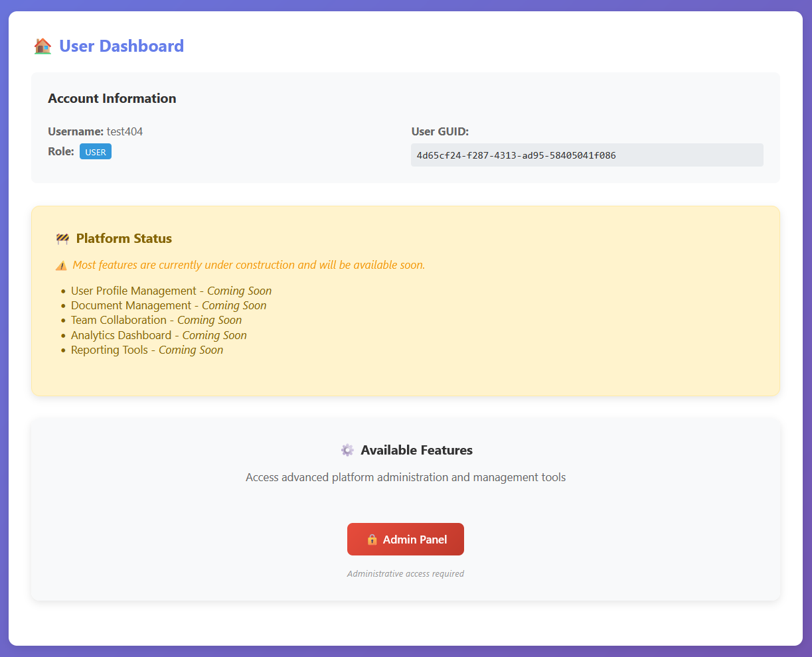Click the warning triangle icon

coord(61,265)
